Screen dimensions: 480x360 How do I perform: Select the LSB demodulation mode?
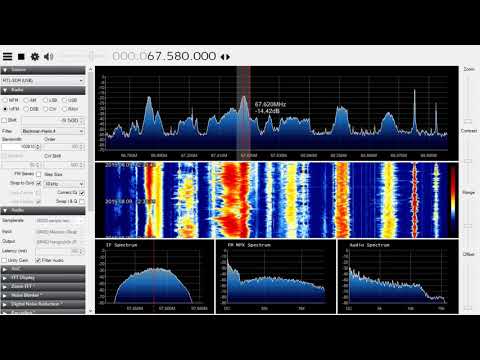50,100
